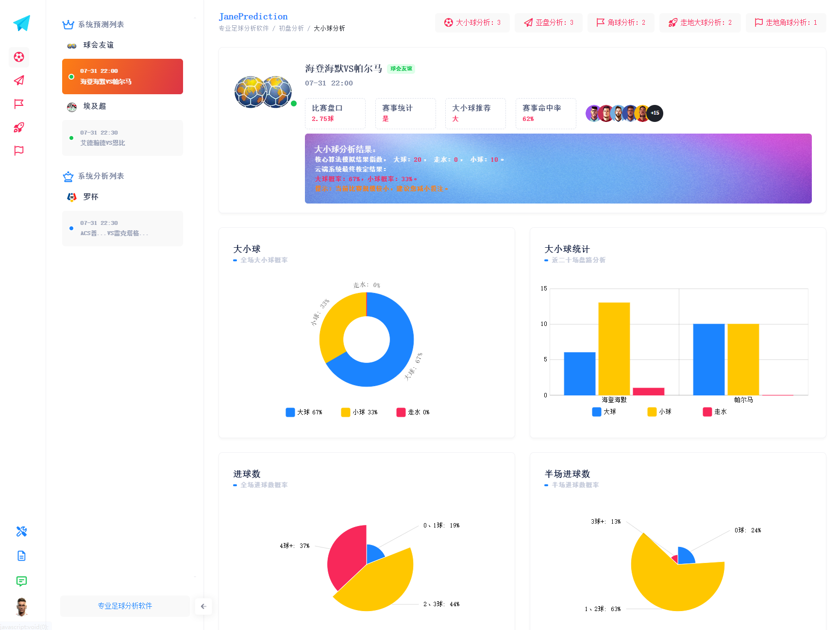
Task: Click the crown icon beside 系统分析列表
Action: (x=68, y=176)
